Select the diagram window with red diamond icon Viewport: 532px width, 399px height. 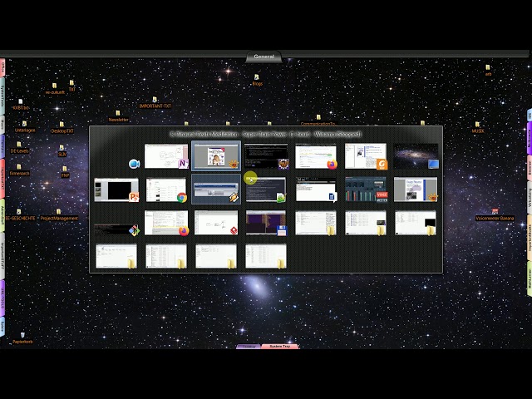216,223
